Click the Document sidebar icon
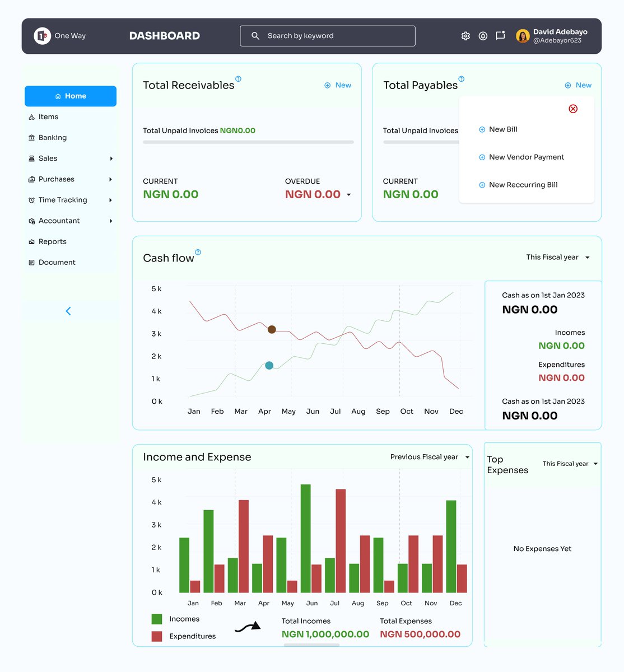 point(31,263)
